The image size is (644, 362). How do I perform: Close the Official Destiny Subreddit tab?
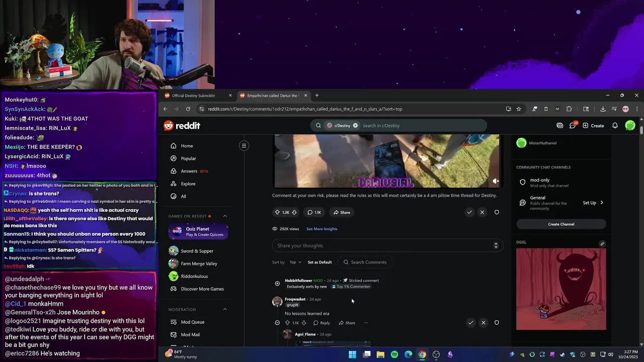[x=230, y=96]
